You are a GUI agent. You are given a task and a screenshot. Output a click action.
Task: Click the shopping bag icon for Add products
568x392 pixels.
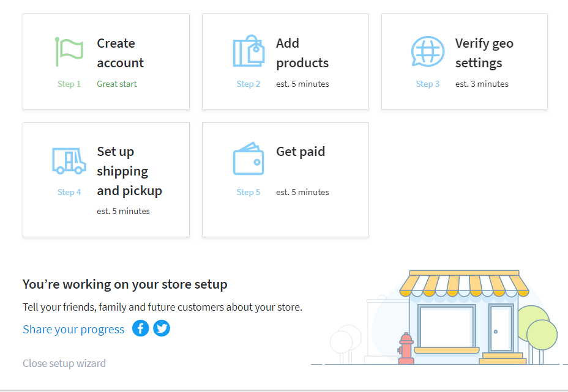coord(248,51)
